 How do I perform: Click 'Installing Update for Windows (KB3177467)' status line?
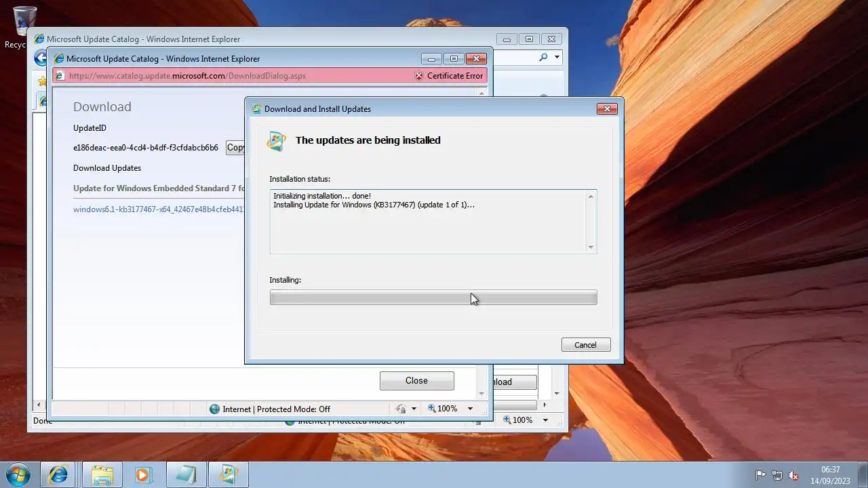coord(374,205)
